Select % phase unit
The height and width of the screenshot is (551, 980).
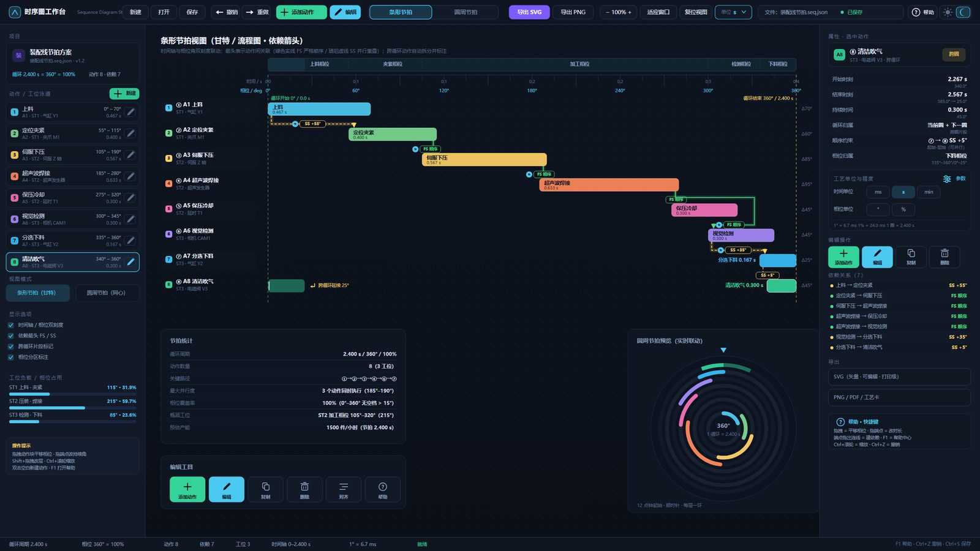(903, 209)
